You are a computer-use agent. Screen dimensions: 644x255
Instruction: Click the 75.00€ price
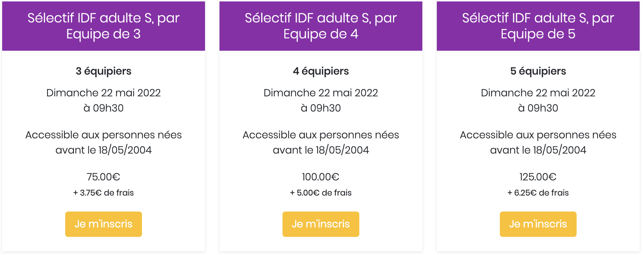pos(103,177)
